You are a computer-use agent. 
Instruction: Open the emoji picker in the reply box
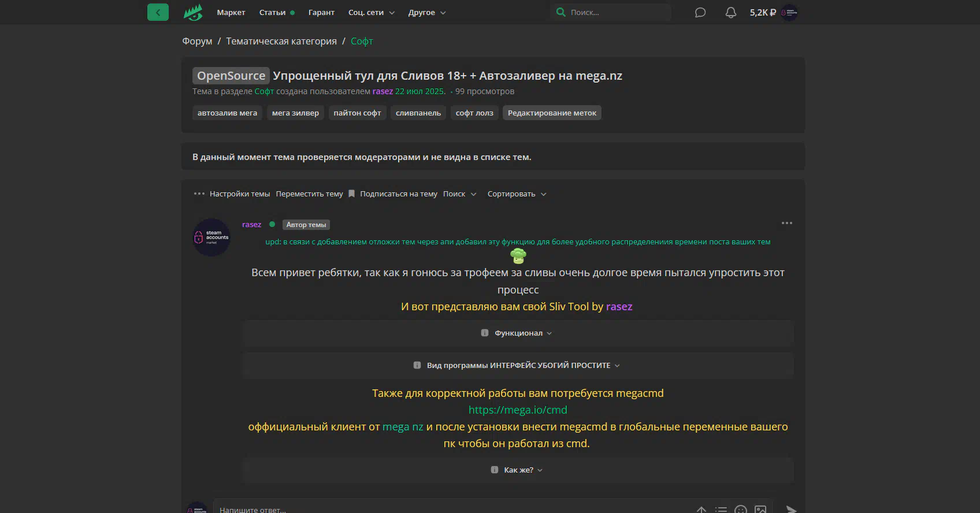(x=741, y=510)
